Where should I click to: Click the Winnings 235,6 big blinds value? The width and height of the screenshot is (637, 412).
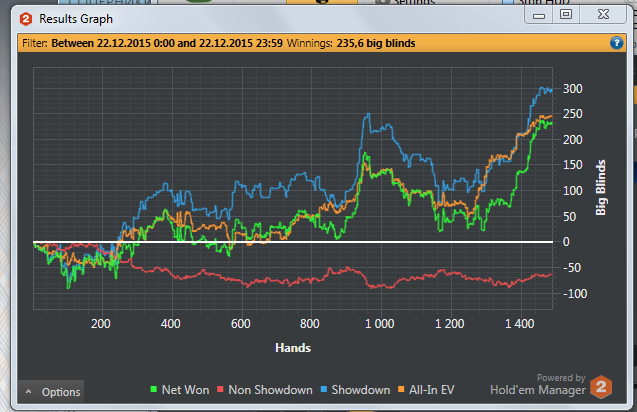click(376, 43)
